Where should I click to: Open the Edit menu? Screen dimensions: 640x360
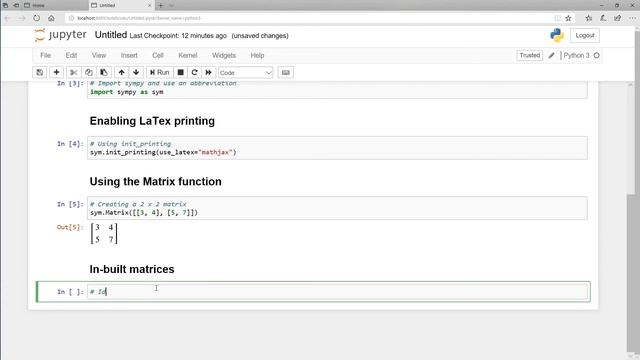(71, 55)
